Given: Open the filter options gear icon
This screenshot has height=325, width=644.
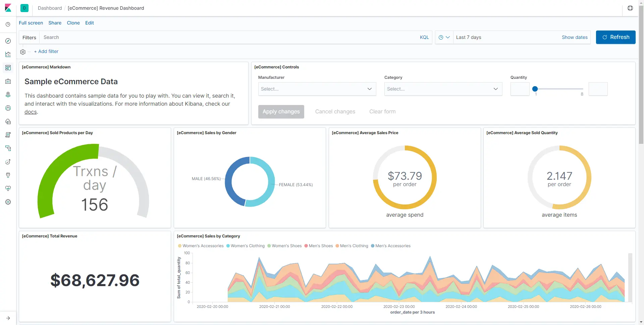Looking at the screenshot, I should (x=23, y=52).
